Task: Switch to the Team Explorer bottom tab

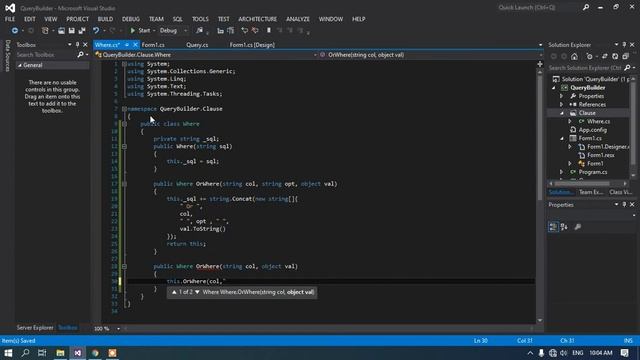Action: click(x=591, y=192)
